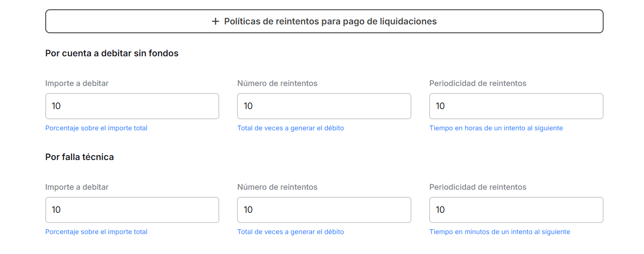Viewport: 644px width, 254px height.
Task: Select Periodicidad de reintentos field under falla técnica
Action: pyautogui.click(x=516, y=210)
